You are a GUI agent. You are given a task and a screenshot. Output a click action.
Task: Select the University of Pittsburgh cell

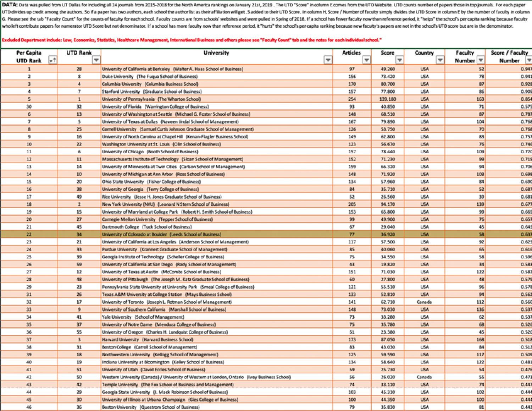(217, 279)
